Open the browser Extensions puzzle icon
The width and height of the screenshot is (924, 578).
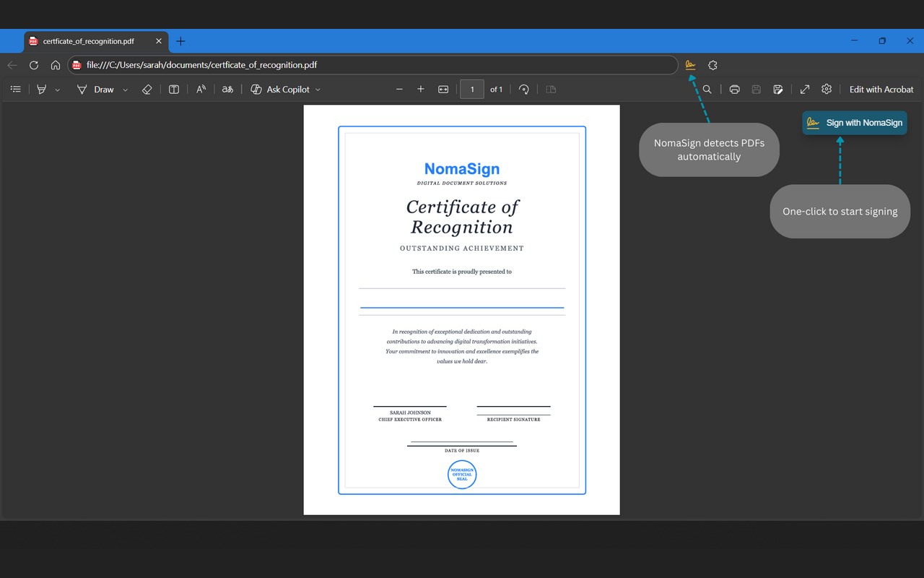coord(712,65)
